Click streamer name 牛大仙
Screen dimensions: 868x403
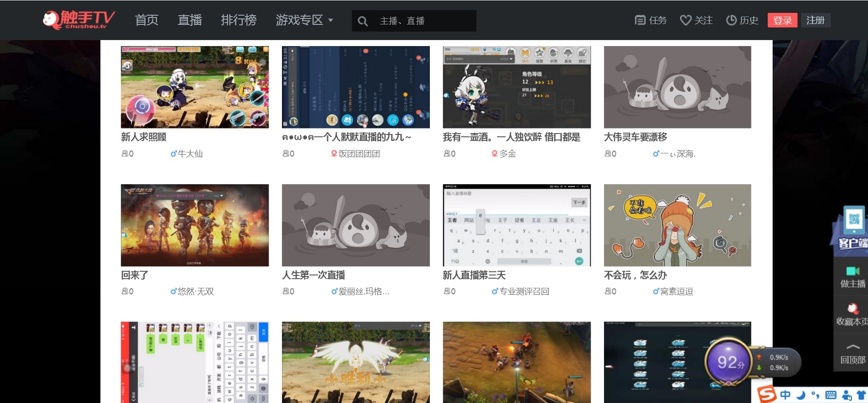tap(190, 153)
